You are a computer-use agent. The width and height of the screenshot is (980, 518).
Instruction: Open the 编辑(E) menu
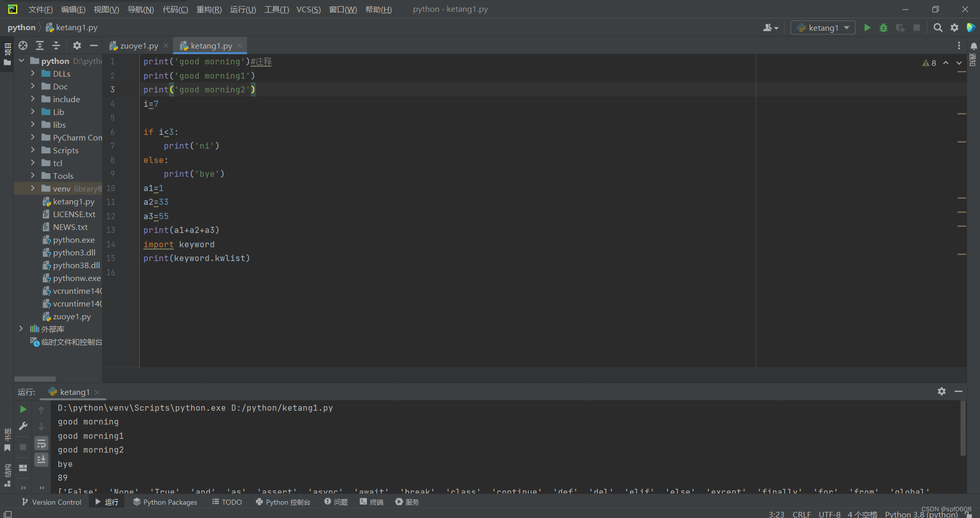[73, 10]
